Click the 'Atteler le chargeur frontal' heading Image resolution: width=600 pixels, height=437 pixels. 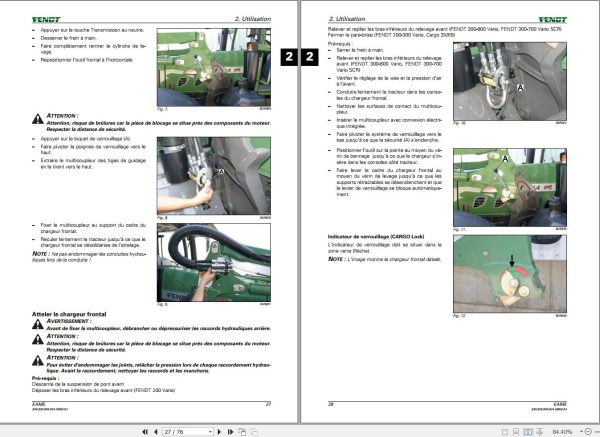pyautogui.click(x=69, y=314)
